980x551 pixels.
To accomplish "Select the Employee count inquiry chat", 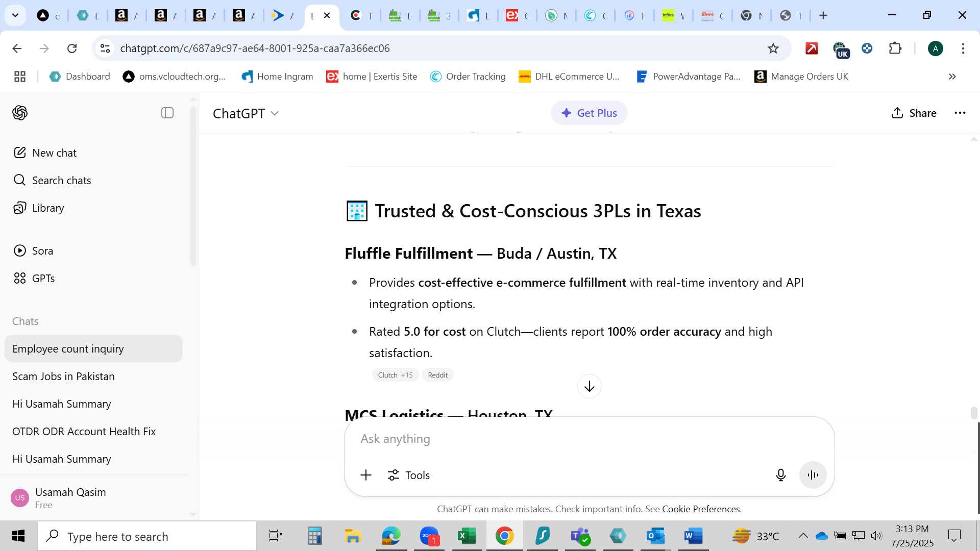I will [93, 348].
